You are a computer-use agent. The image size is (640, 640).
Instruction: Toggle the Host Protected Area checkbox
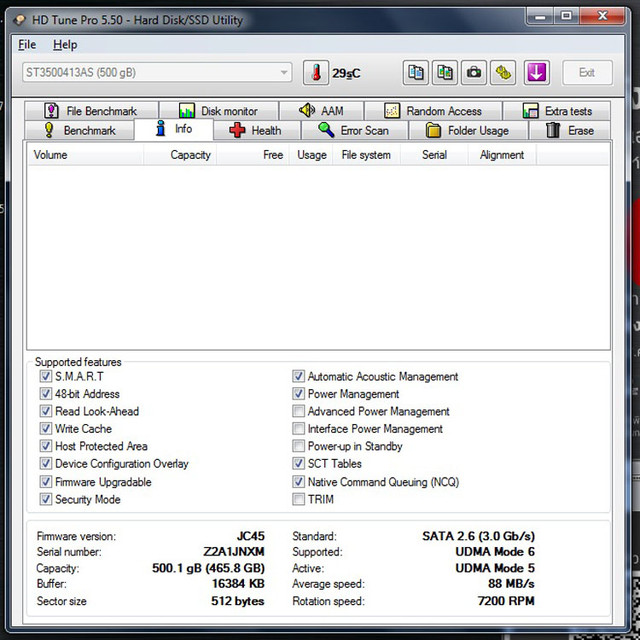tap(46, 446)
